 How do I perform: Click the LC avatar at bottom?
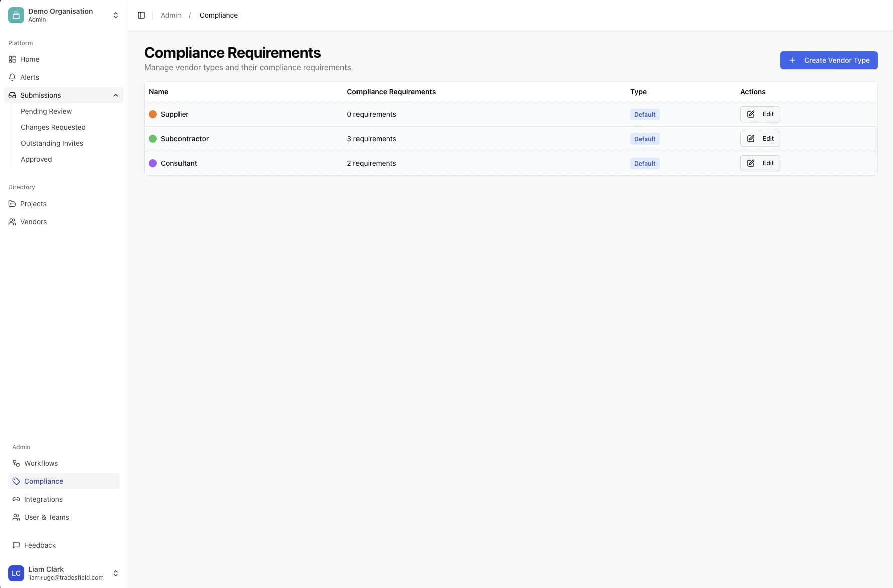16,573
